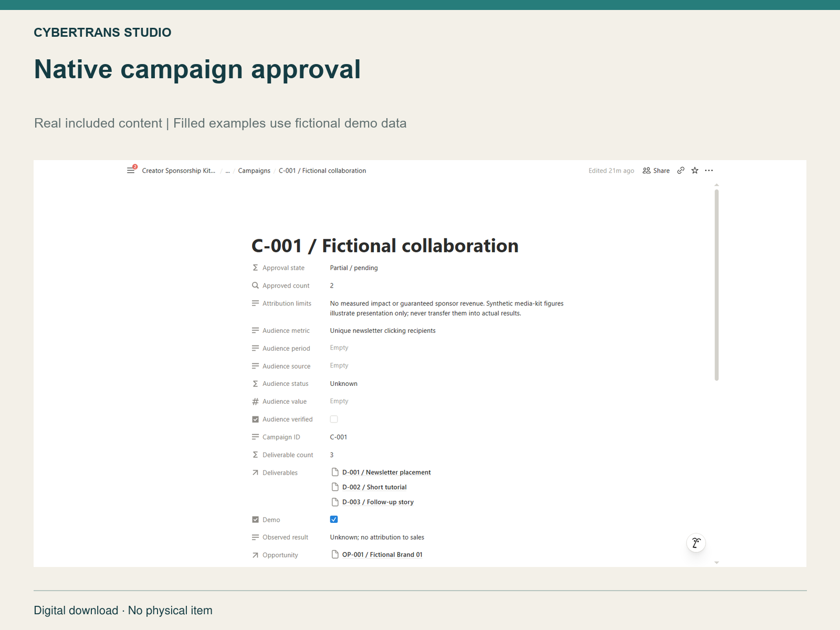The height and width of the screenshot is (630, 840).
Task: Click the 'Unique newsletter clicking recipients' value
Action: pyautogui.click(x=383, y=331)
